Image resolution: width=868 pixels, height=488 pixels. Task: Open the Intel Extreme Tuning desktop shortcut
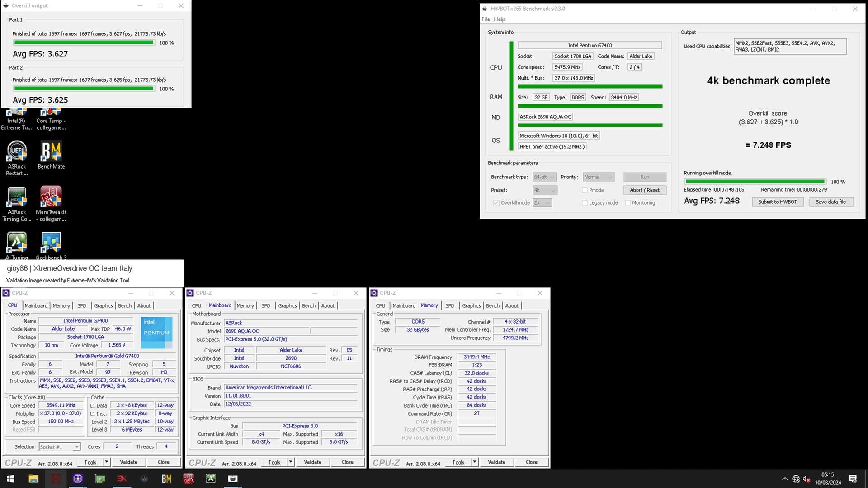(x=17, y=119)
